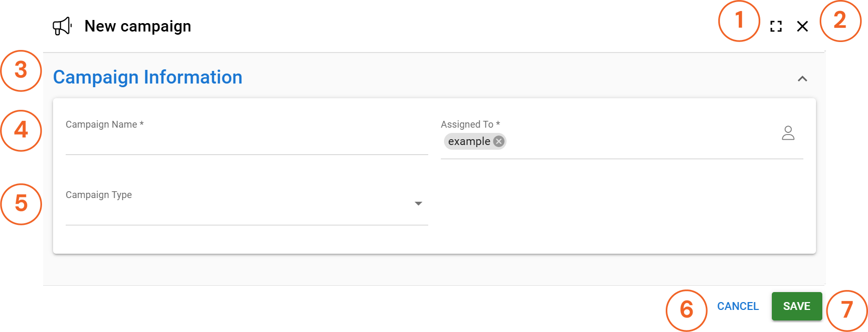Click the speaker icon next to New campaign
The width and height of the screenshot is (868, 332).
pos(61,26)
